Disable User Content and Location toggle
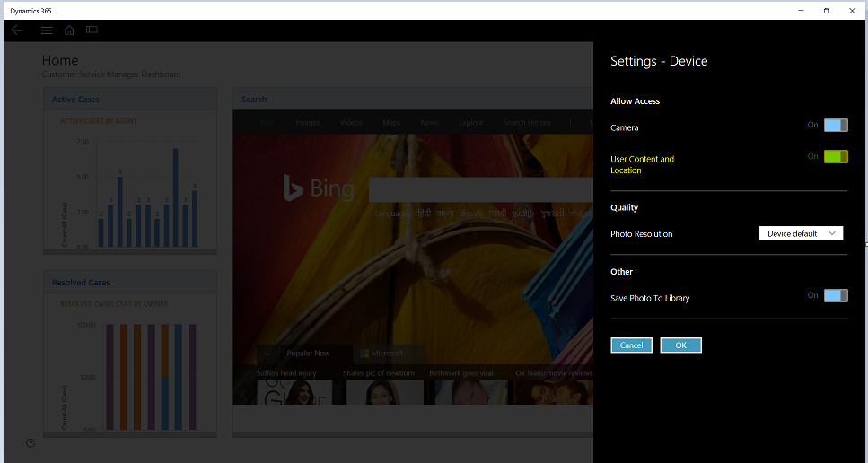The width and height of the screenshot is (868, 463). (x=835, y=157)
